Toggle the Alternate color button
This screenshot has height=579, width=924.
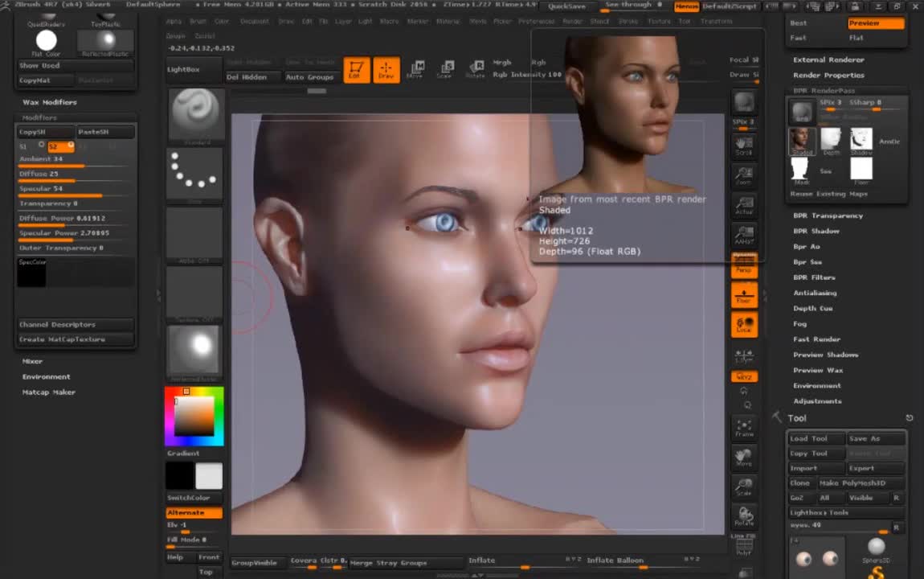tap(194, 513)
